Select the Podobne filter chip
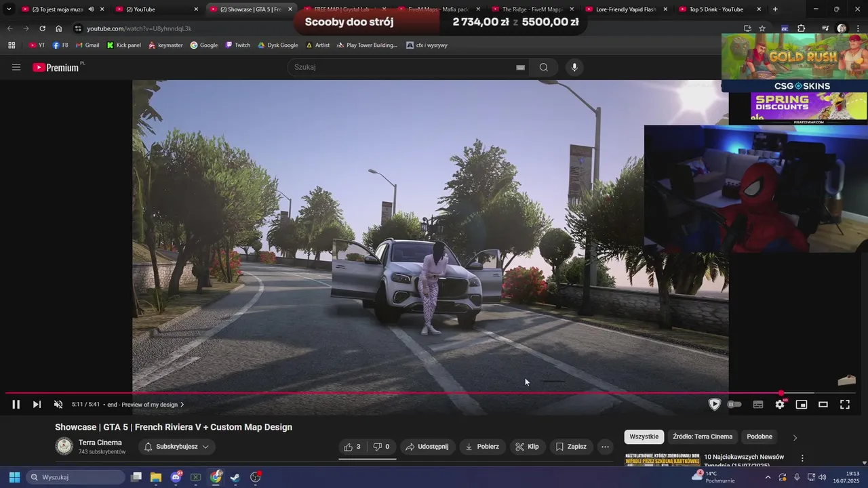 [759, 436]
